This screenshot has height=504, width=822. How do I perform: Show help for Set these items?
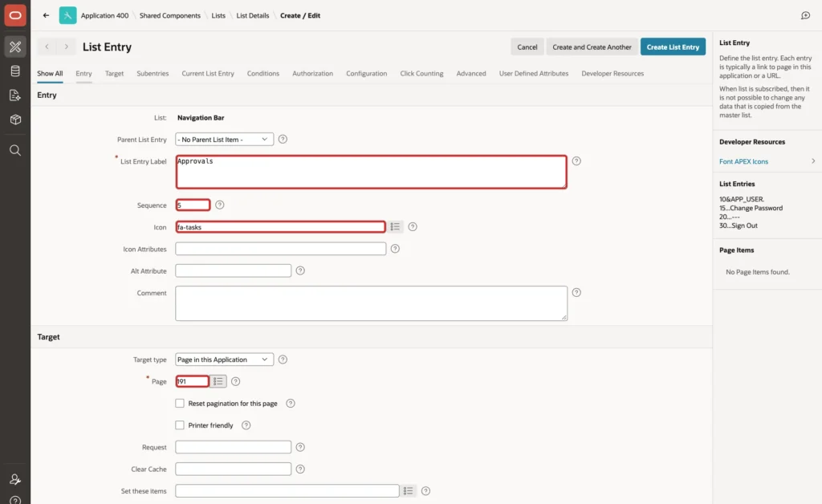pos(425,491)
